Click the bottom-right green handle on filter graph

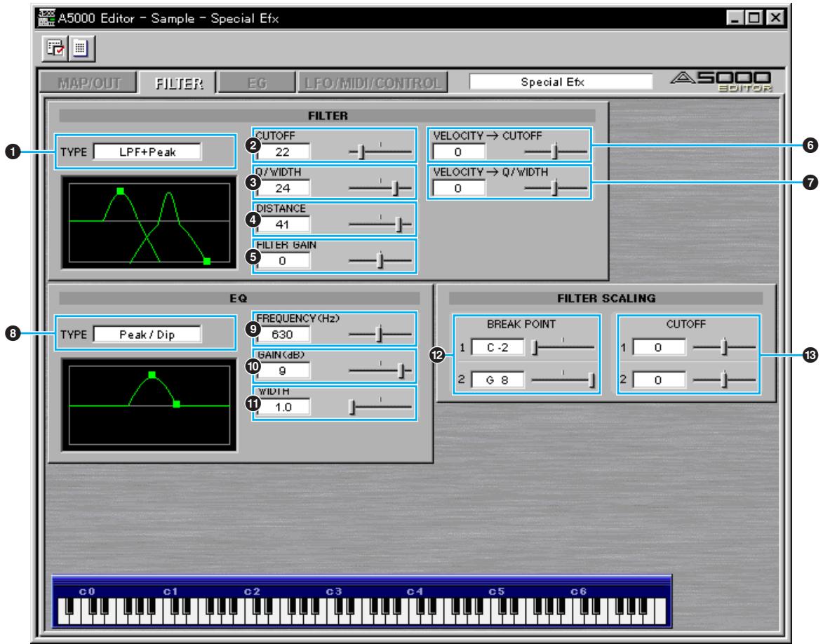207,261
